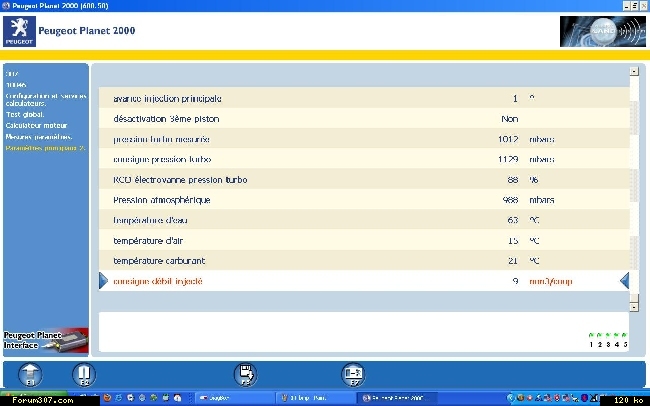650x406 pixels.
Task: Select the consigne débit injecté row
Action: [x=364, y=281]
